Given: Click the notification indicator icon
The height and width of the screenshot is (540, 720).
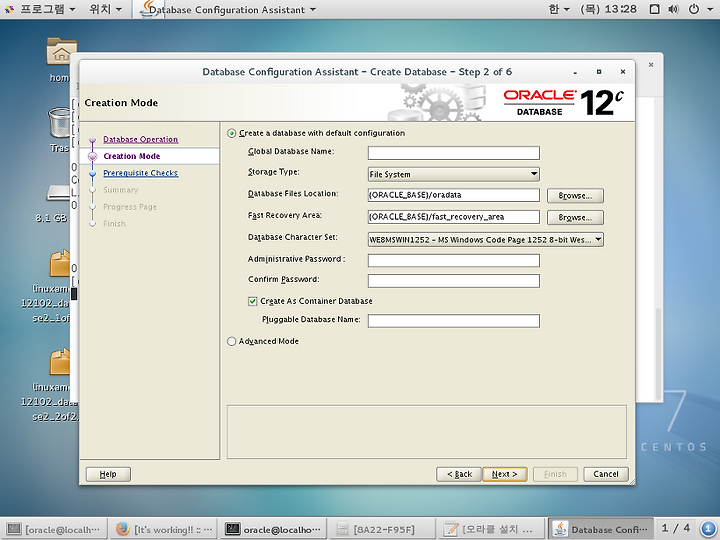Looking at the screenshot, I should pyautogui.click(x=708, y=529).
